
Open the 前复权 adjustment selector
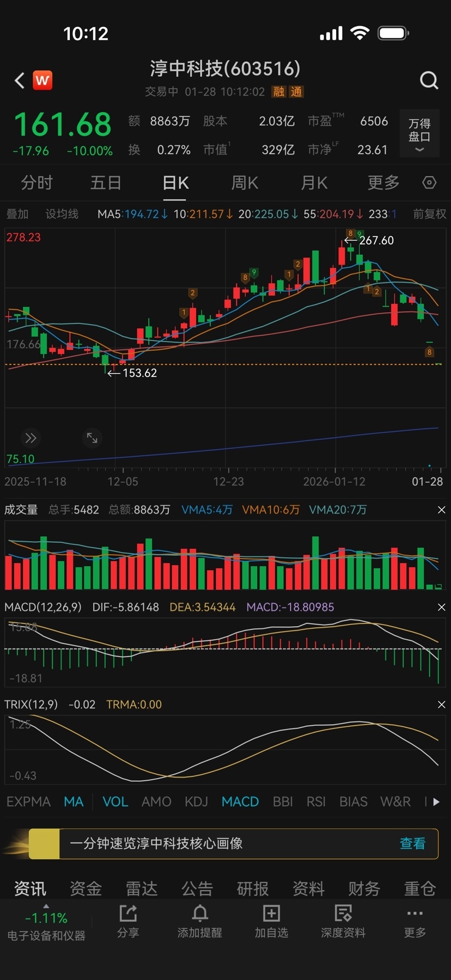pos(429,214)
